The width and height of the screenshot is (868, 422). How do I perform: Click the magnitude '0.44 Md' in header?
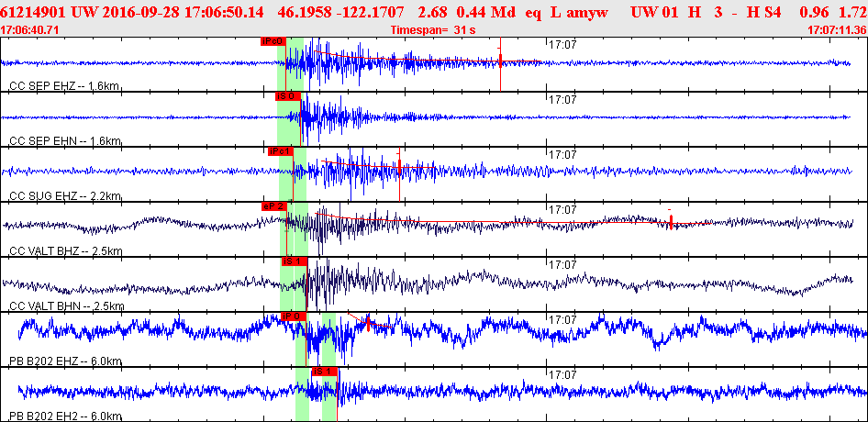click(486, 13)
